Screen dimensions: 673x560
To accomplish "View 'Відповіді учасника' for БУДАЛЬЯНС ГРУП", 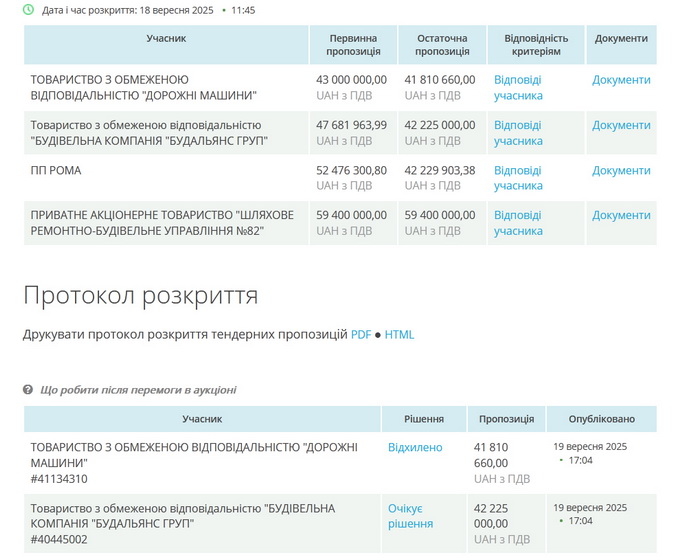I will (x=518, y=133).
